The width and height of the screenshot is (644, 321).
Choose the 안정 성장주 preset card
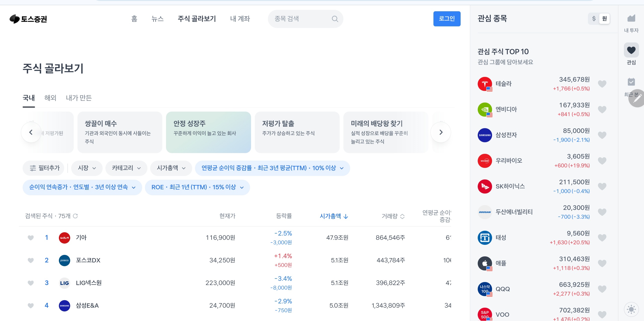209,132
